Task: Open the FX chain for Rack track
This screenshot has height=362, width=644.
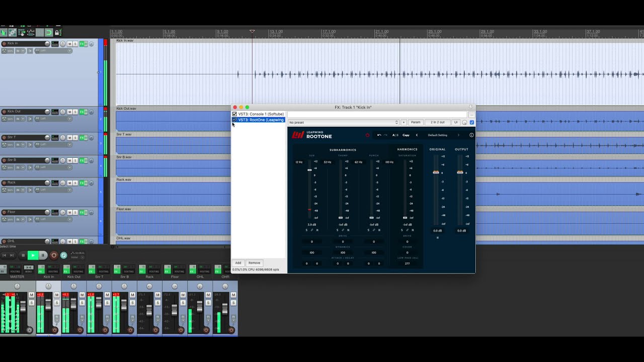Action: (x=83, y=183)
